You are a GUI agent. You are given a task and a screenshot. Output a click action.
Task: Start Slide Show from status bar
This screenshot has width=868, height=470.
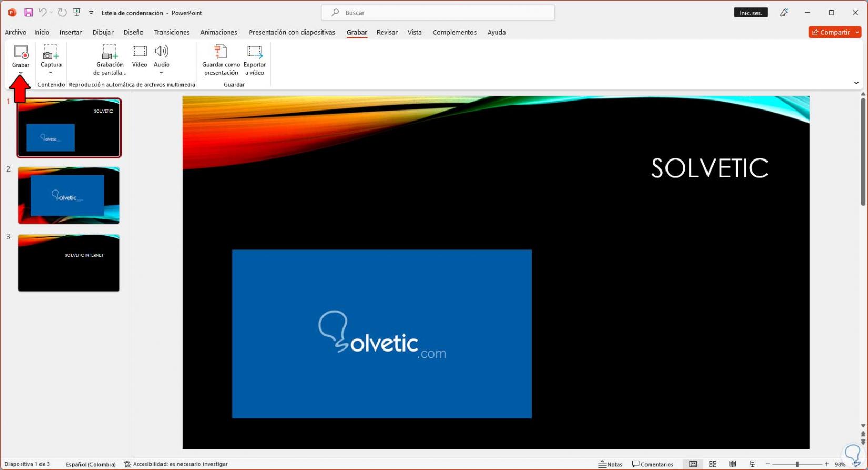(x=752, y=464)
